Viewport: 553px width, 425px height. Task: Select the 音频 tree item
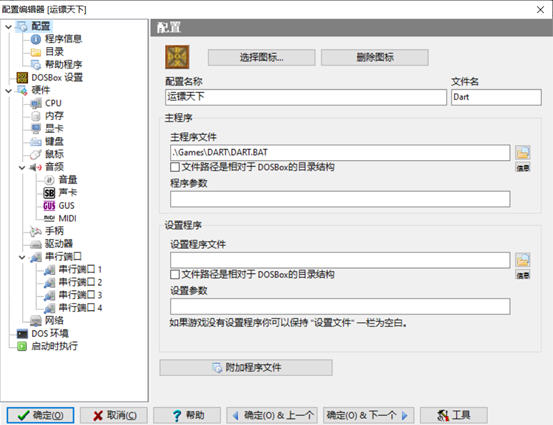click(x=54, y=167)
